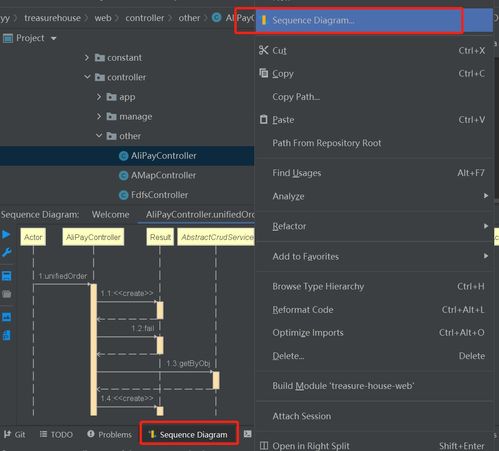The image size is (499, 451).
Task: Open the wrench settings icon
Action: click(x=6, y=253)
